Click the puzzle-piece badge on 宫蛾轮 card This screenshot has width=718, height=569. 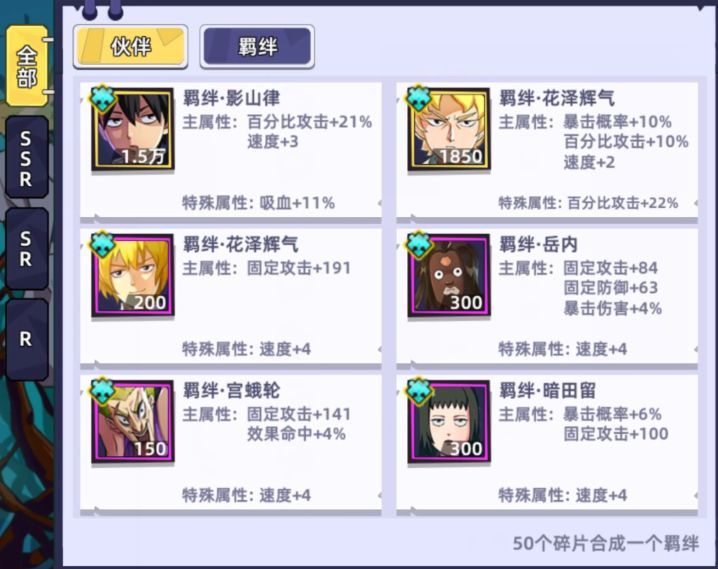point(102,390)
